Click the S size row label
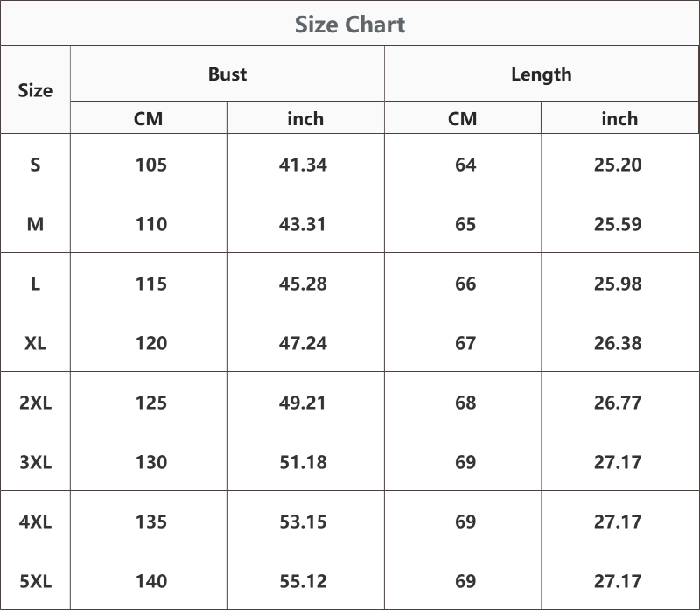Viewport: 700px width, 610px height. click(35, 165)
